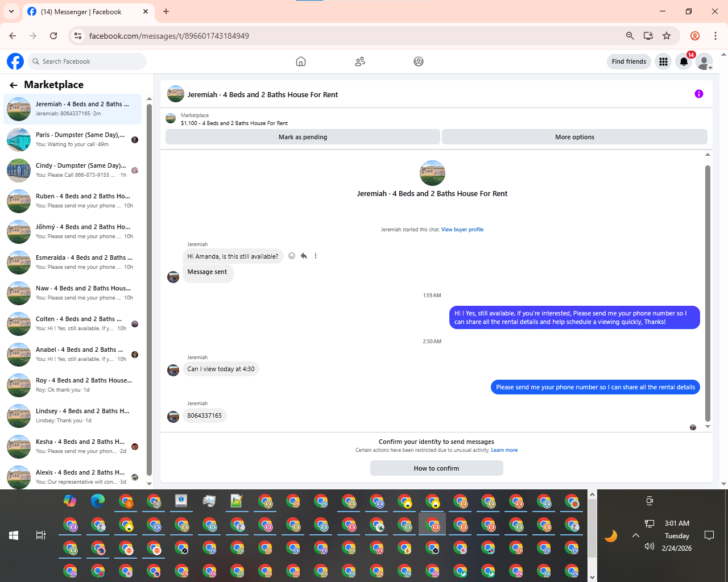
Task: Click the chat thread vertical scrollbar
Action: [x=708, y=293]
